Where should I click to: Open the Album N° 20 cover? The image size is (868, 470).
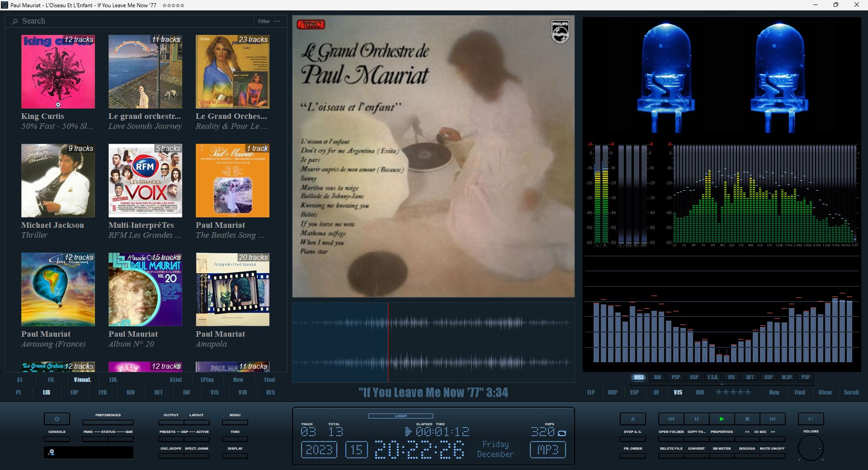[x=145, y=289]
